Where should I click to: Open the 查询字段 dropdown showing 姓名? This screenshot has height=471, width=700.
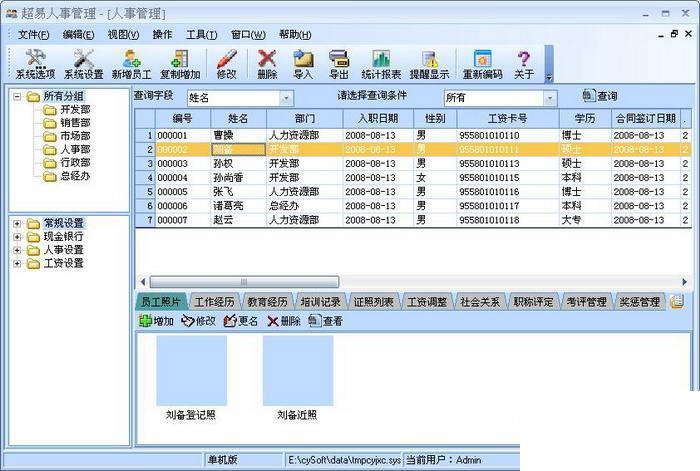click(x=286, y=98)
